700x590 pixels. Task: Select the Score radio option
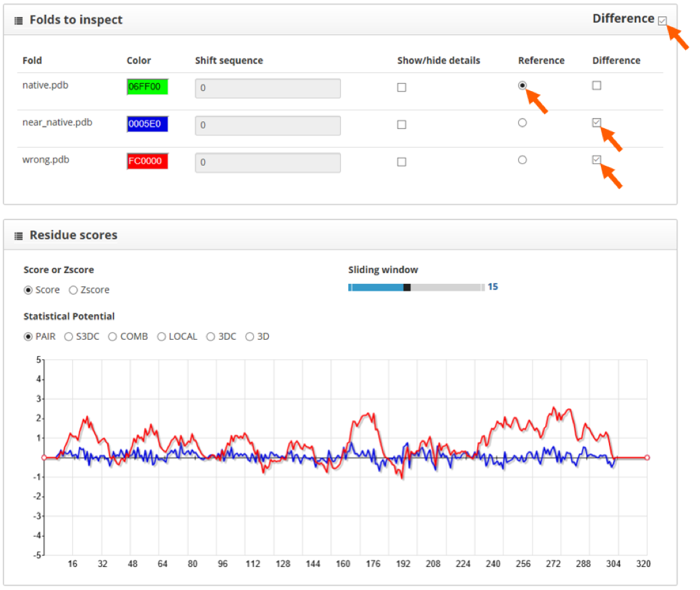(28, 291)
